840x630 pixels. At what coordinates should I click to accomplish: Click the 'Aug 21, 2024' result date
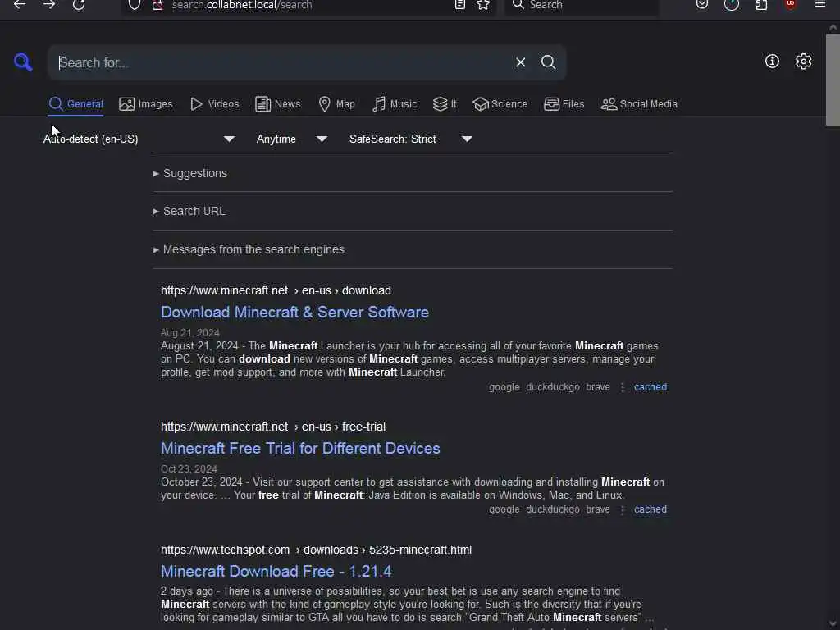(x=190, y=333)
